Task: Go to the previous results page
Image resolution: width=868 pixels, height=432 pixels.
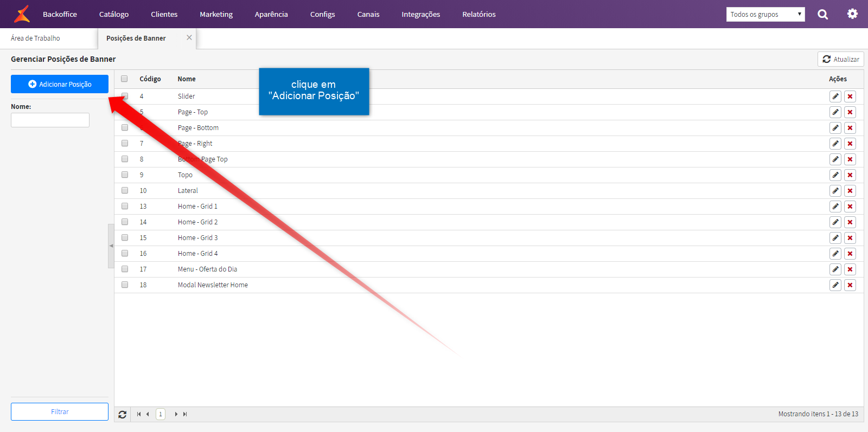Action: click(148, 414)
